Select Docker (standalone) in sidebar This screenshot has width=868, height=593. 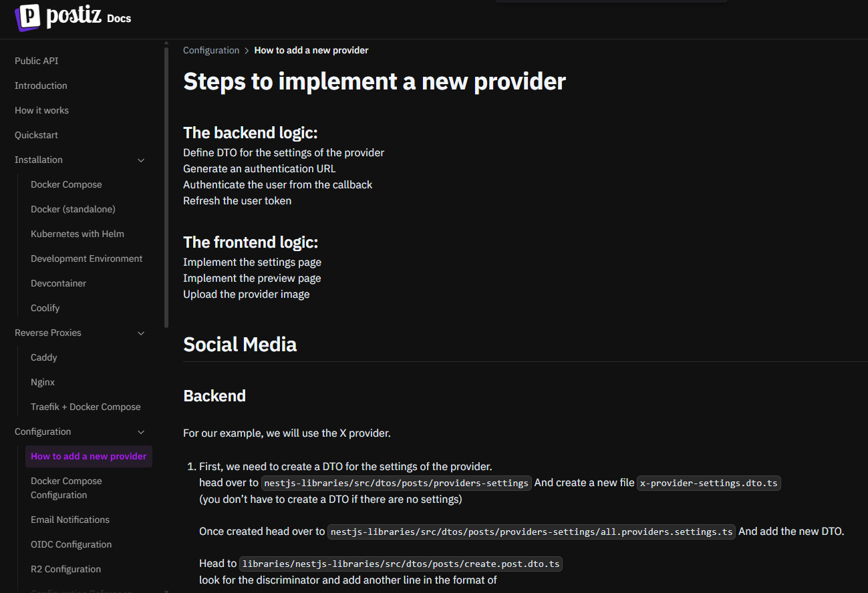coord(73,209)
